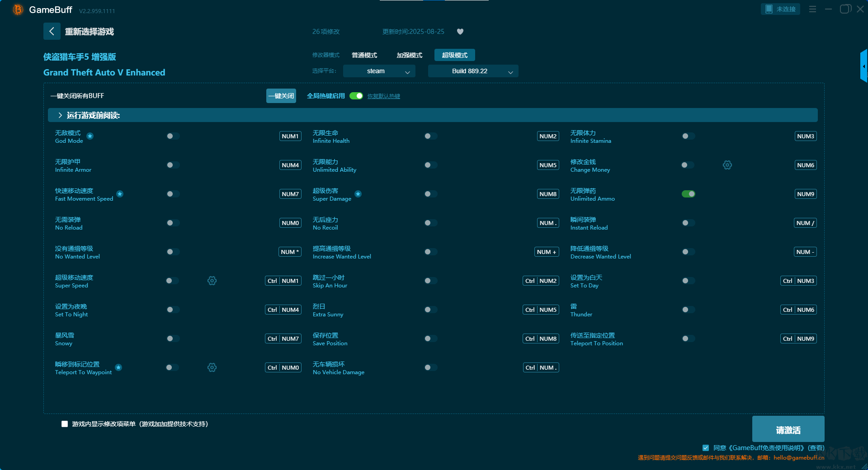Disable the Unlimited Ammo toggle

(x=688, y=194)
